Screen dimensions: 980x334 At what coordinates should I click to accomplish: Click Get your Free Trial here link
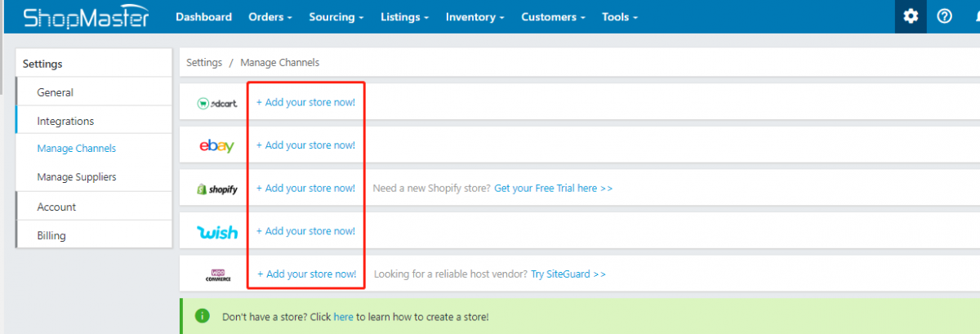click(x=553, y=189)
